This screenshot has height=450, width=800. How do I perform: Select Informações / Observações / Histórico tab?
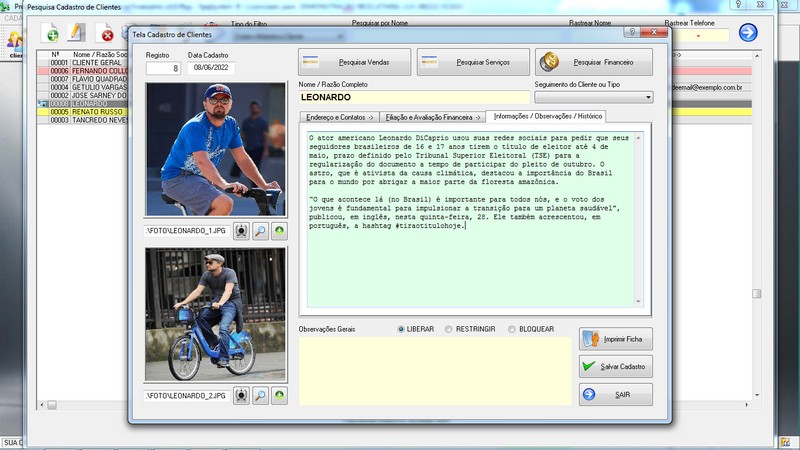point(547,116)
